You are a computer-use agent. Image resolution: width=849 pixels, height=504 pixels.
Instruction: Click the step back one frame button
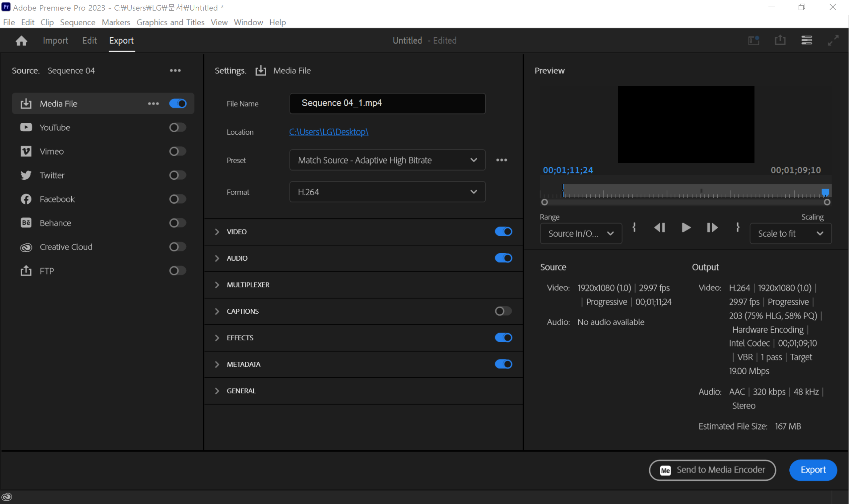pos(660,227)
